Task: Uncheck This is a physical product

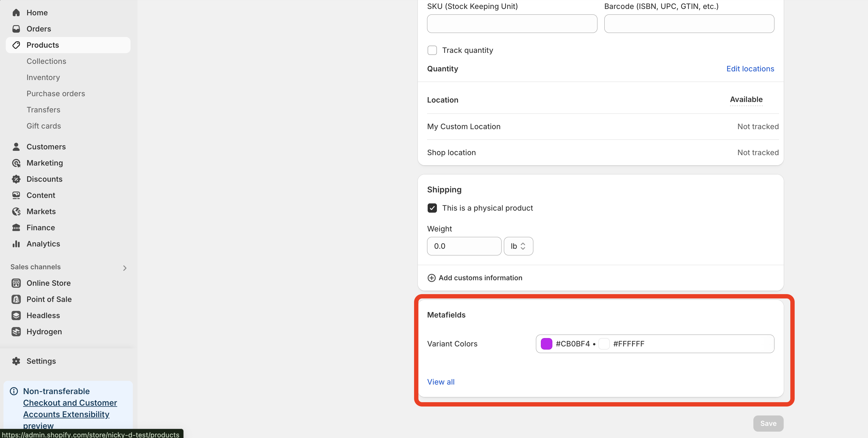Action: point(432,208)
